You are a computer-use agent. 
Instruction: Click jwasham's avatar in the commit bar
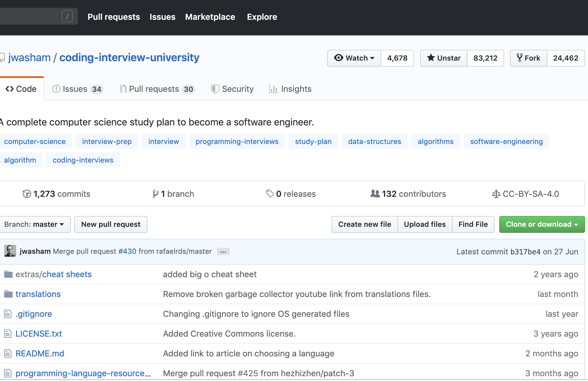(x=10, y=251)
